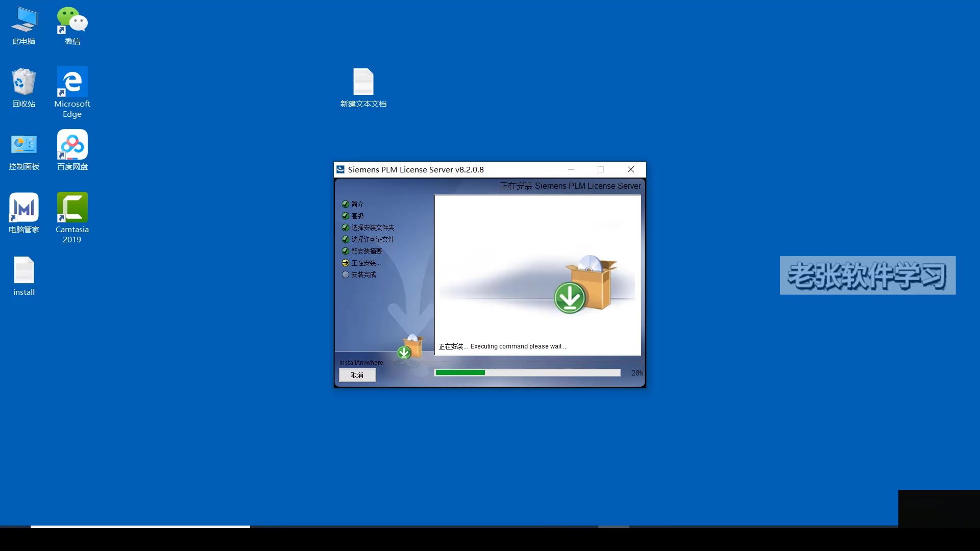The width and height of the screenshot is (980, 551).
Task: Minimize the Siemens PLM License Server window
Action: [x=571, y=169]
